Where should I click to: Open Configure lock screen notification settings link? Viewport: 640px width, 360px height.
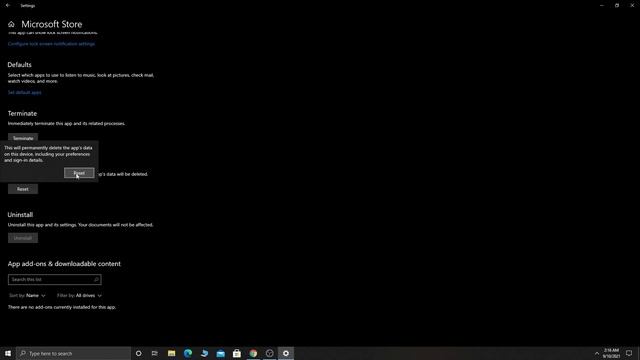click(x=51, y=44)
